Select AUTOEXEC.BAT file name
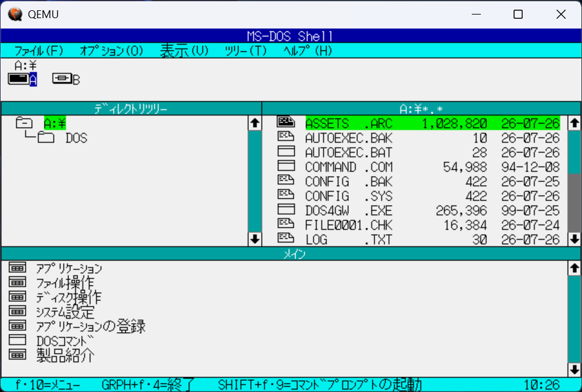Viewport: 582px width, 392px height. click(349, 152)
